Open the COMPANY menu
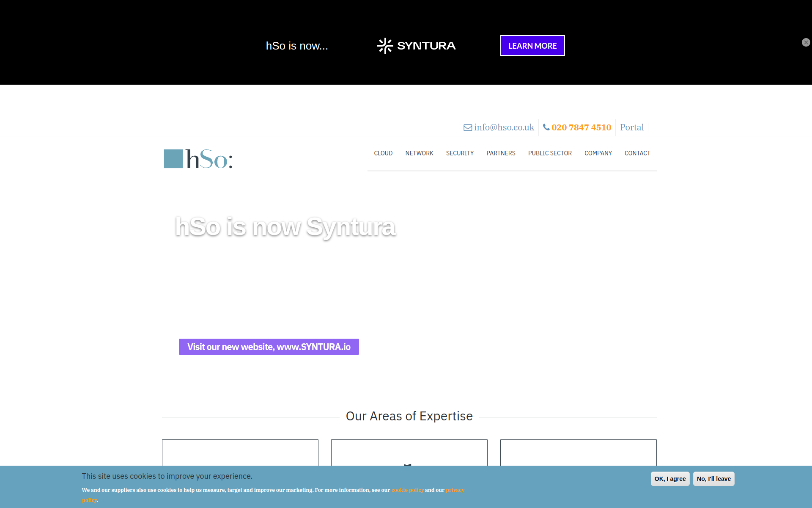This screenshot has width=812, height=508. [598, 153]
